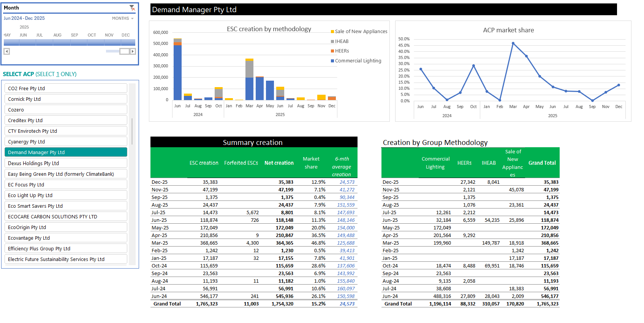Select Eco Smart Savers Pty Ltd item
This screenshot has height=323, width=644.
(x=66, y=206)
